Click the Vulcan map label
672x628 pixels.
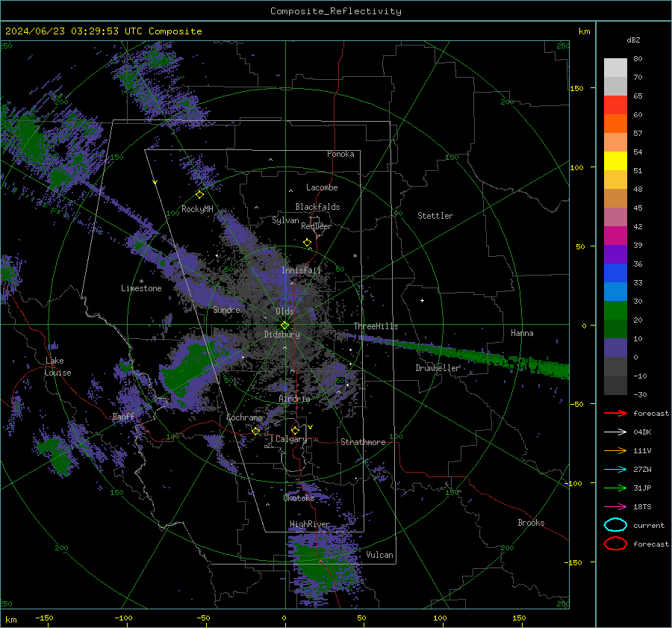379,555
